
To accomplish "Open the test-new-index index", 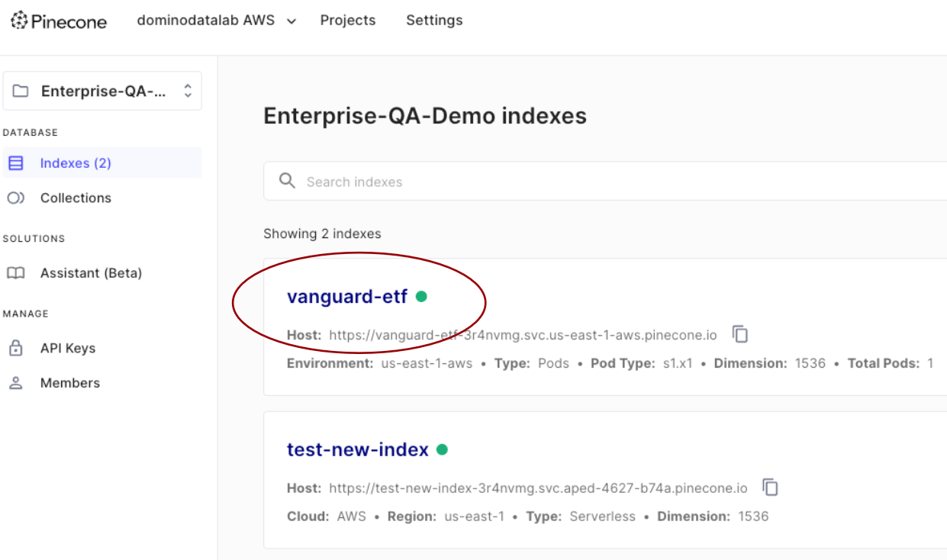I will [x=358, y=449].
